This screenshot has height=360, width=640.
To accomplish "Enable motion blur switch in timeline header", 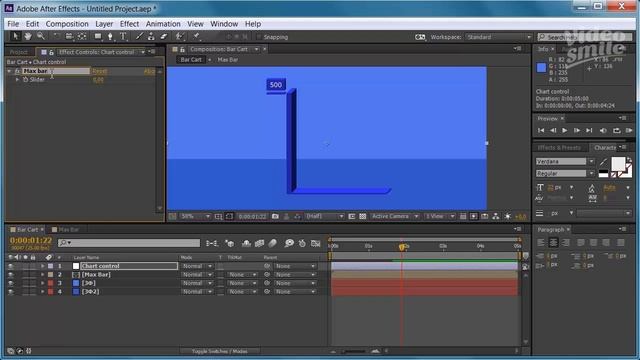I will (x=273, y=243).
